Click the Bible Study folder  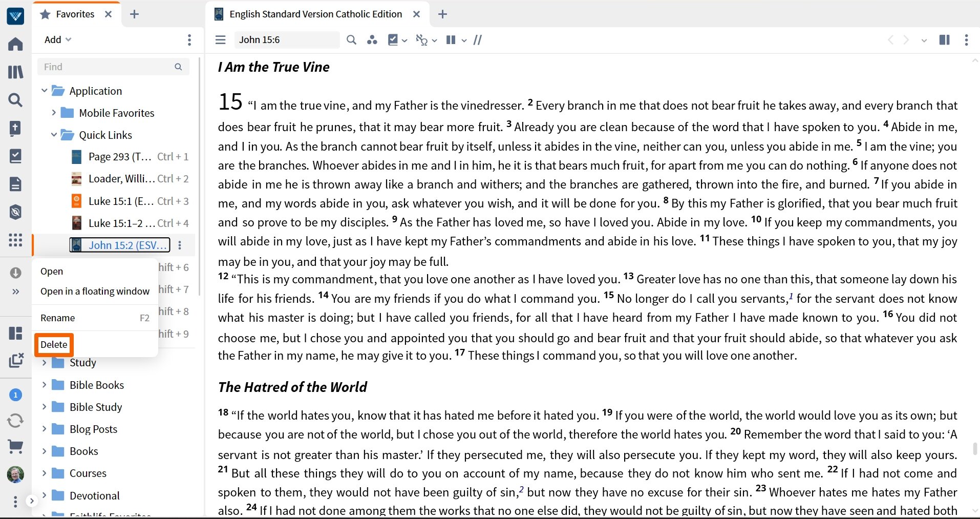96,407
